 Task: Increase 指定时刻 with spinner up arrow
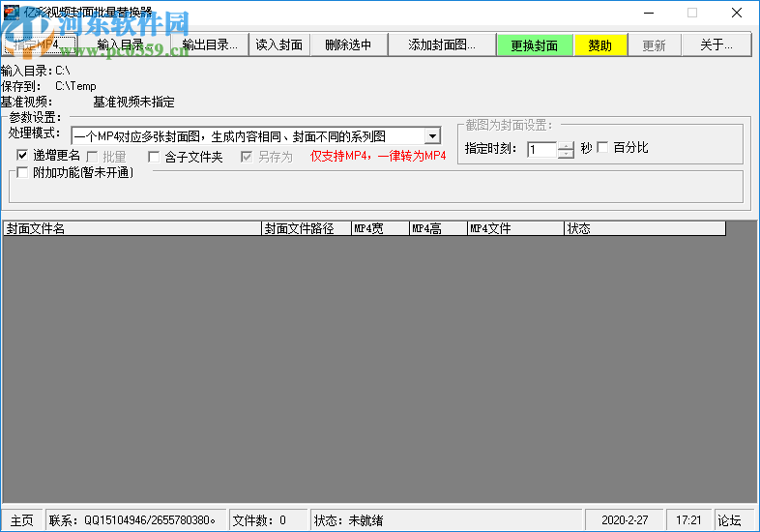point(566,145)
